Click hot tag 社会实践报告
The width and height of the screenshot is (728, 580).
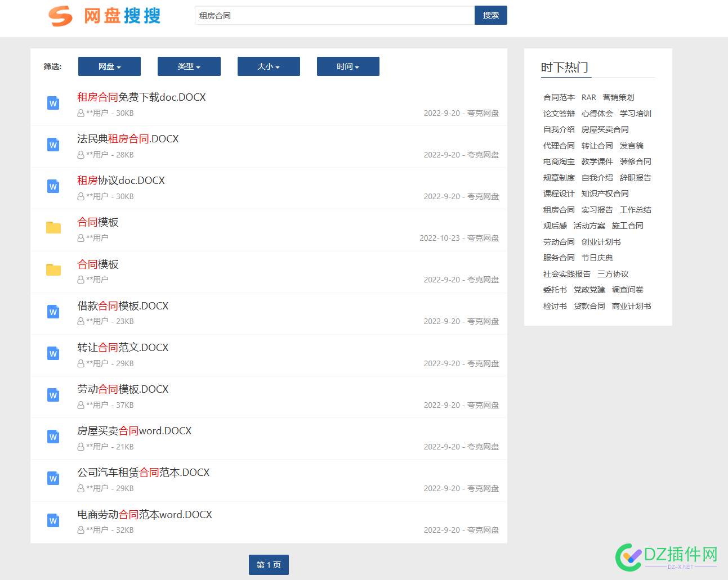[567, 274]
